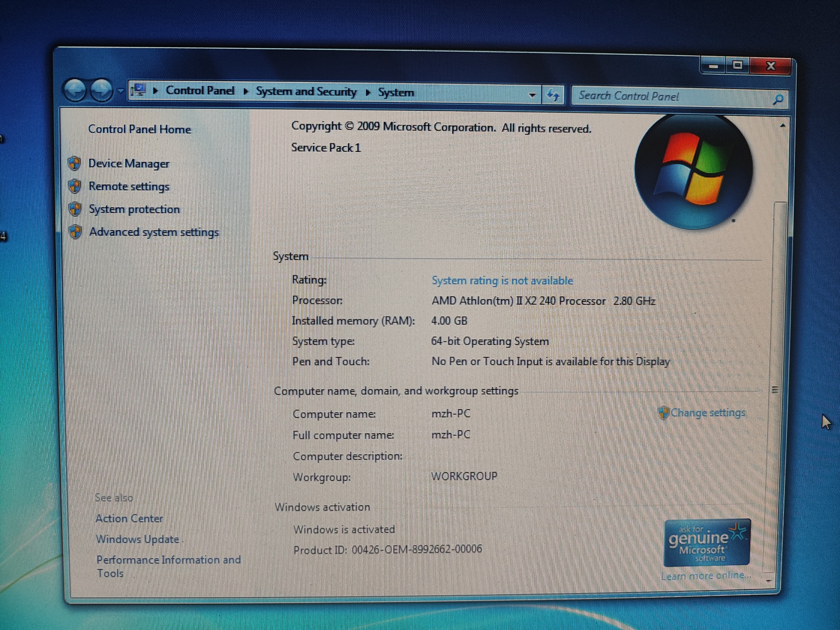Image resolution: width=840 pixels, height=630 pixels.
Task: Maximize the System window
Action: (x=737, y=66)
